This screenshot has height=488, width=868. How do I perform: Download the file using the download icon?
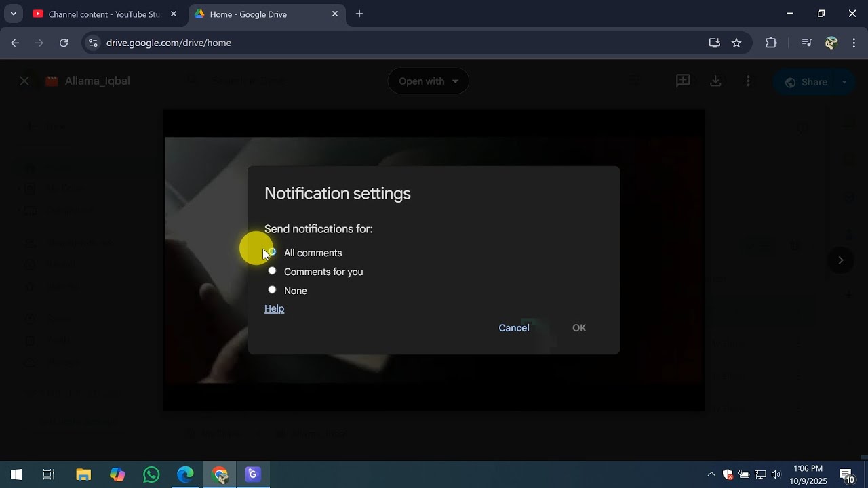[715, 81]
